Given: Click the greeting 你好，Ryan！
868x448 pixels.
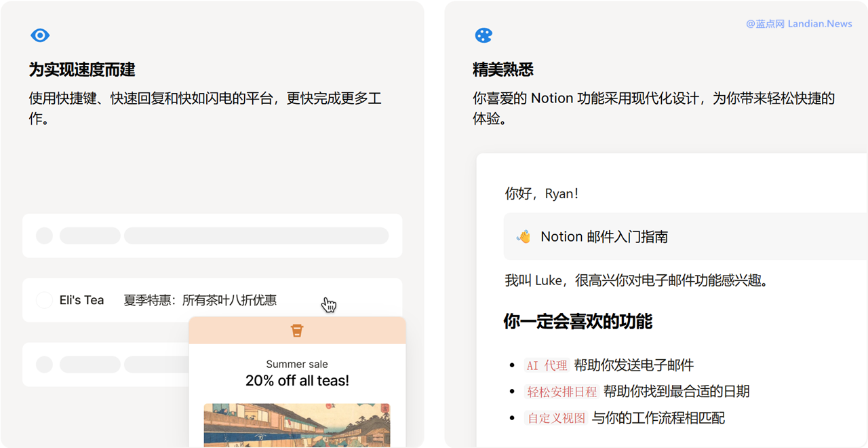Looking at the screenshot, I should [542, 193].
